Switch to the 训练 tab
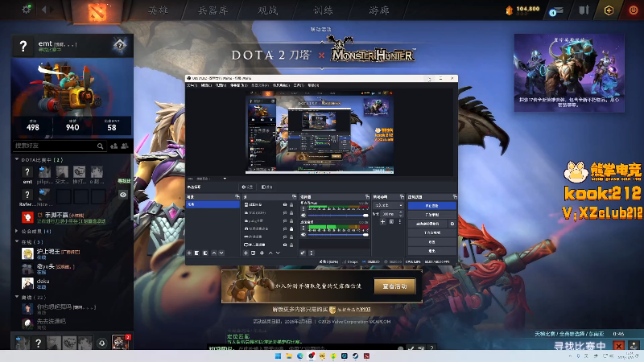This screenshot has height=362, width=644. point(324,10)
